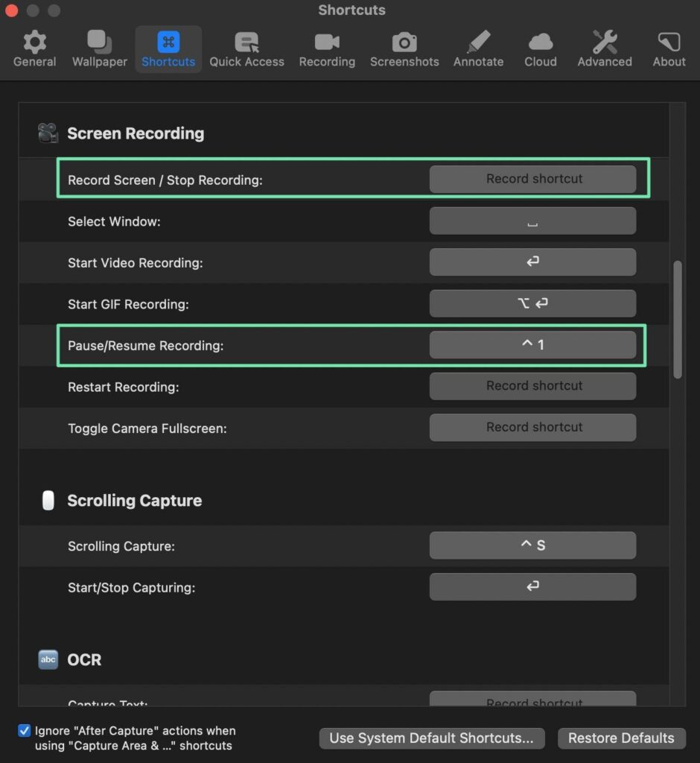
Task: Edit the Scrolling Capture shortcut field
Action: point(532,545)
